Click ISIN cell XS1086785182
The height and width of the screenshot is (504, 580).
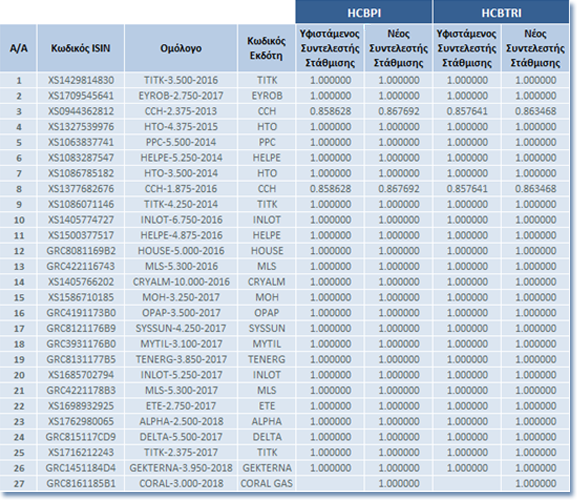tap(81, 173)
